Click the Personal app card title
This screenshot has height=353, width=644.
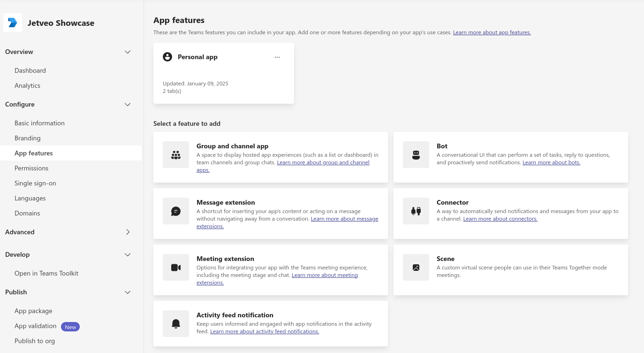(197, 57)
